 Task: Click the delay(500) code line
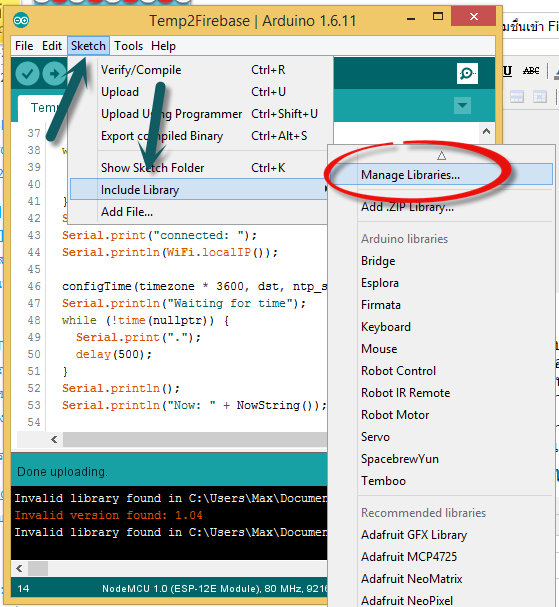pos(114,354)
